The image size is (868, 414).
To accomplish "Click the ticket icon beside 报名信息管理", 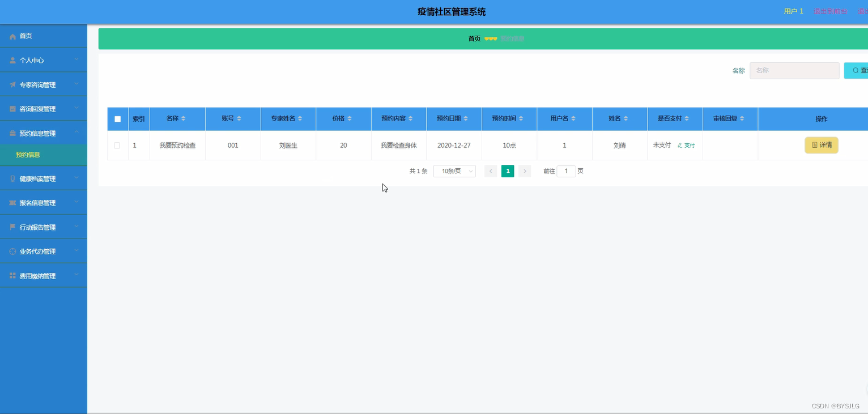I will (x=12, y=203).
